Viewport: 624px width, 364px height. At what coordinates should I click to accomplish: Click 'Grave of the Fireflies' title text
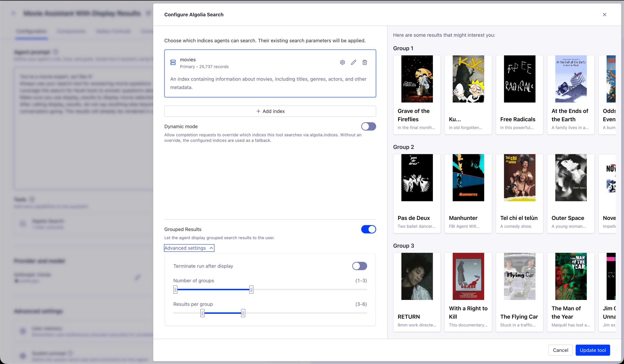pos(414,115)
